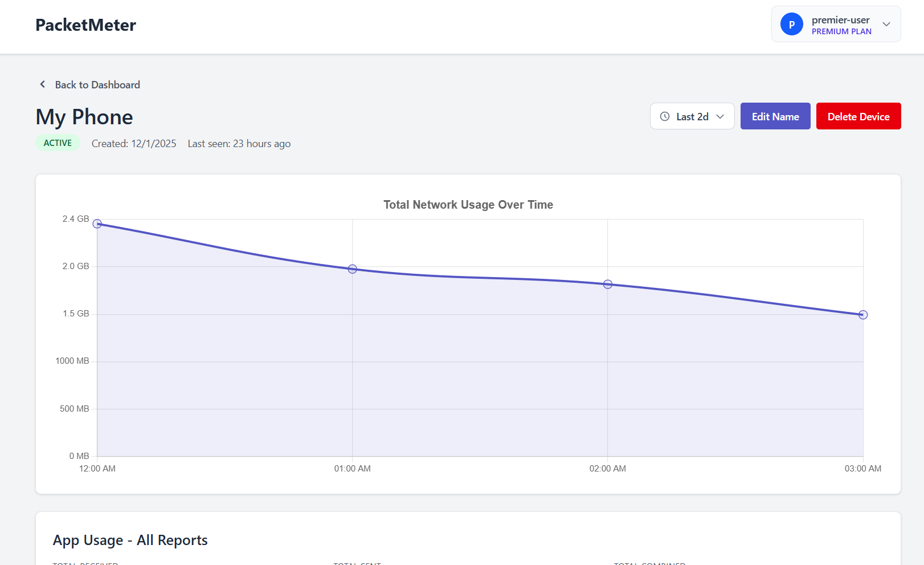Click the App Usage - All Reports heading
The width and height of the screenshot is (924, 565).
[x=130, y=540]
